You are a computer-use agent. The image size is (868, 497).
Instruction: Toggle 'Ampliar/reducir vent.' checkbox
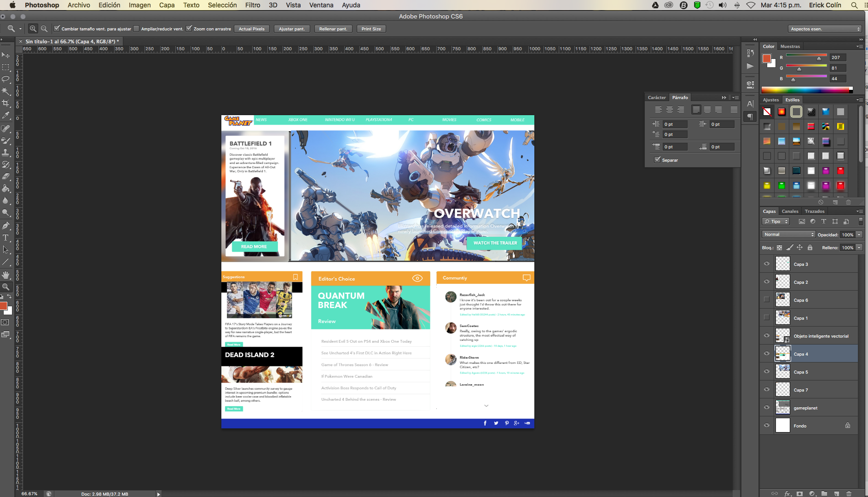pos(136,29)
